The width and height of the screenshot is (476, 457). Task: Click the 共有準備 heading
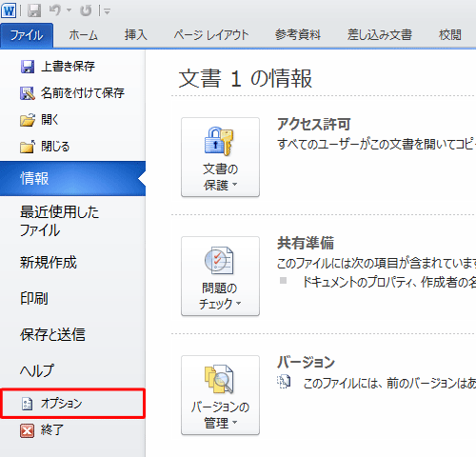click(306, 243)
